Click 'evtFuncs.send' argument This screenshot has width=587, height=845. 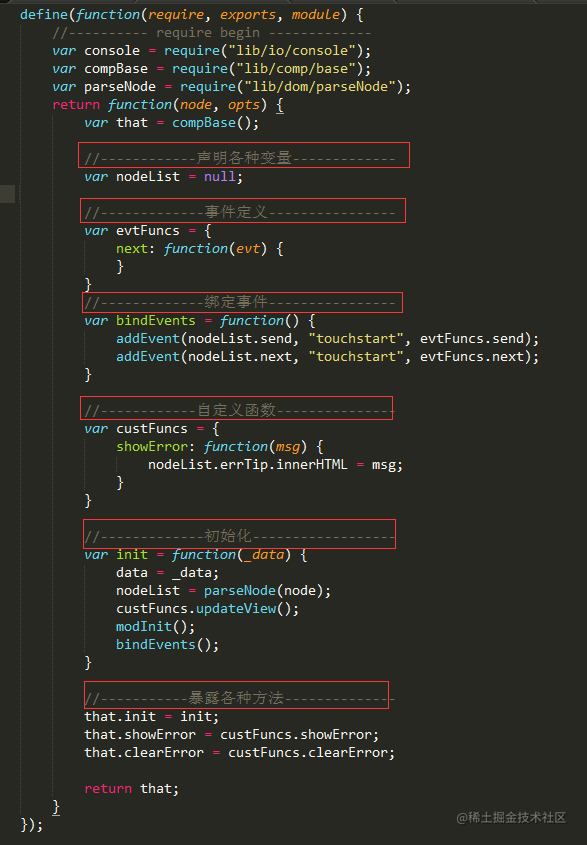(x=472, y=339)
